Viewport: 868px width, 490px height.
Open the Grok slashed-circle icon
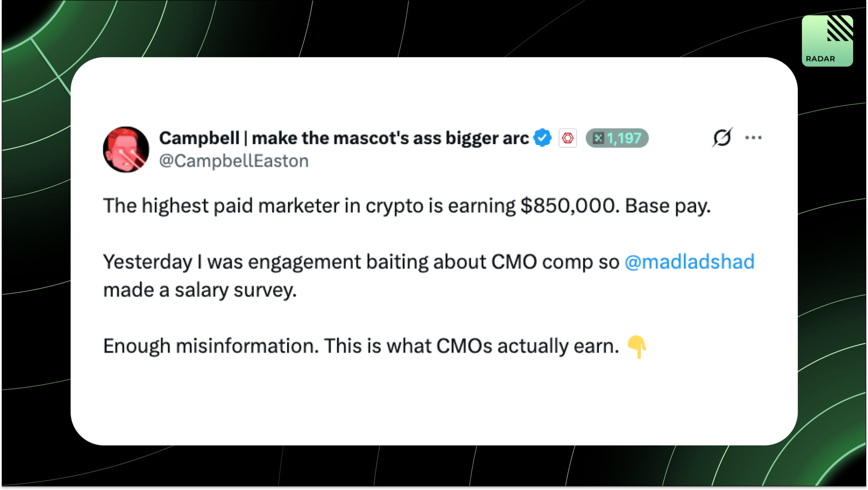pyautogui.click(x=722, y=138)
